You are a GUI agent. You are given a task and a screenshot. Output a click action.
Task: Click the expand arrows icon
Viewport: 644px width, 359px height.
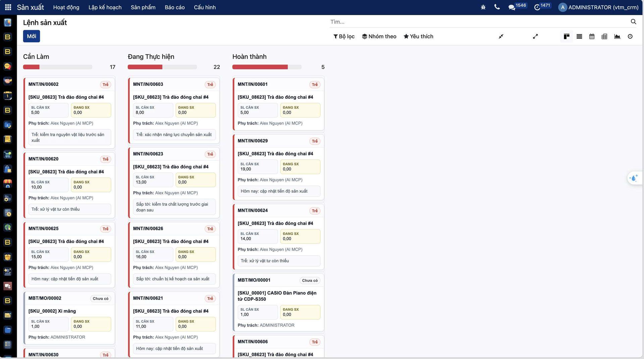click(535, 36)
